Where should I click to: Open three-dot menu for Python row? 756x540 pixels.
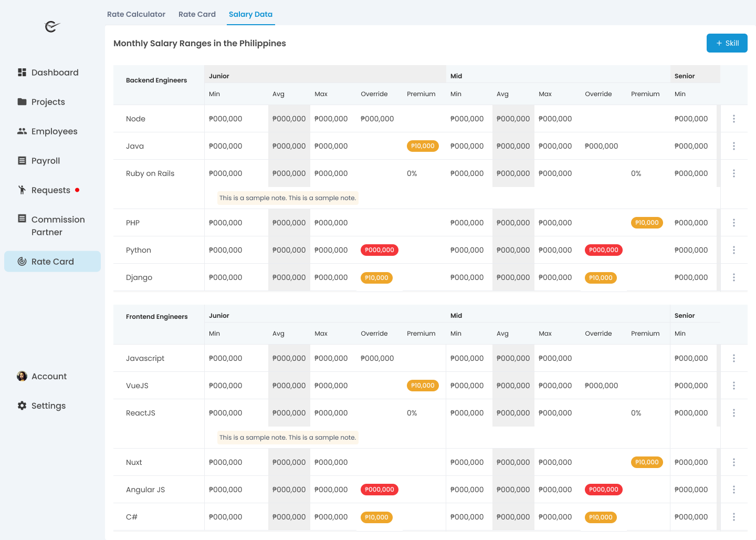coord(733,250)
